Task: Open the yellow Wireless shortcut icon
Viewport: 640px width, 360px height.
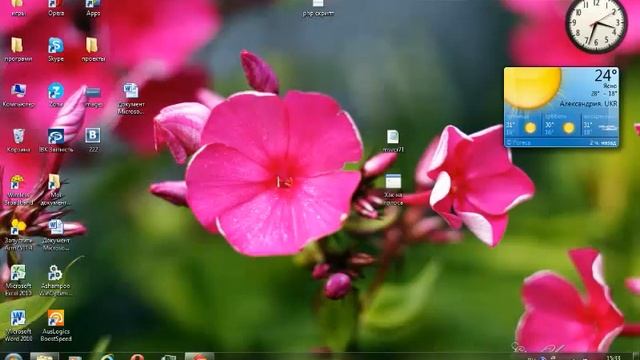Action: click(x=18, y=189)
